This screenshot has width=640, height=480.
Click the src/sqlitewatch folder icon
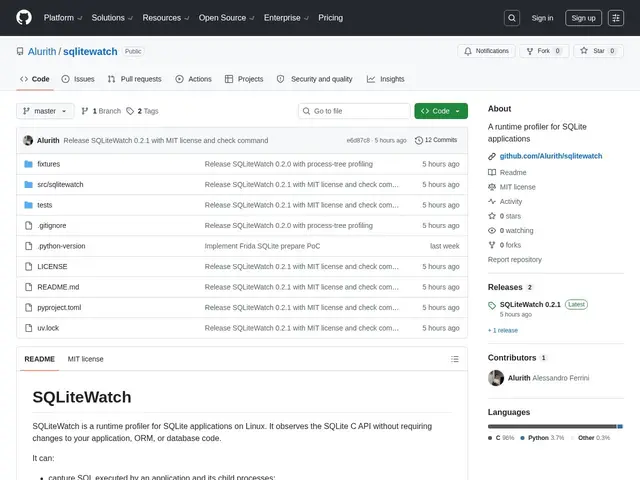tap(29, 184)
